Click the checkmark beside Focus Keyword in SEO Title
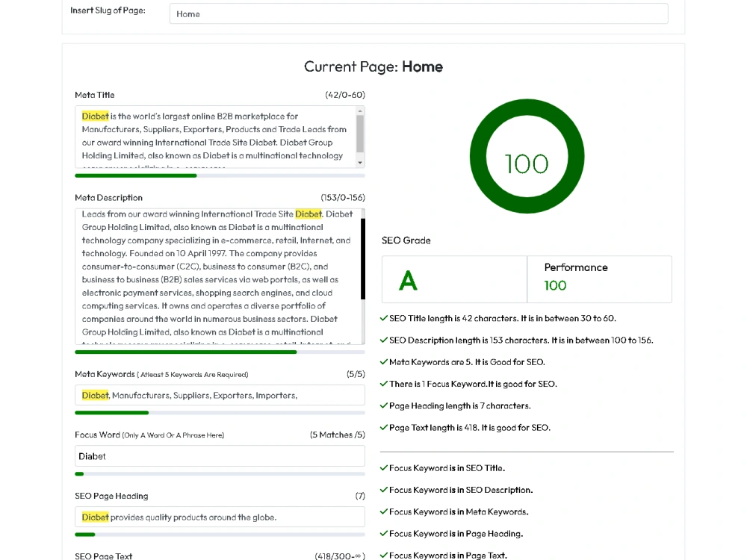 [383, 468]
